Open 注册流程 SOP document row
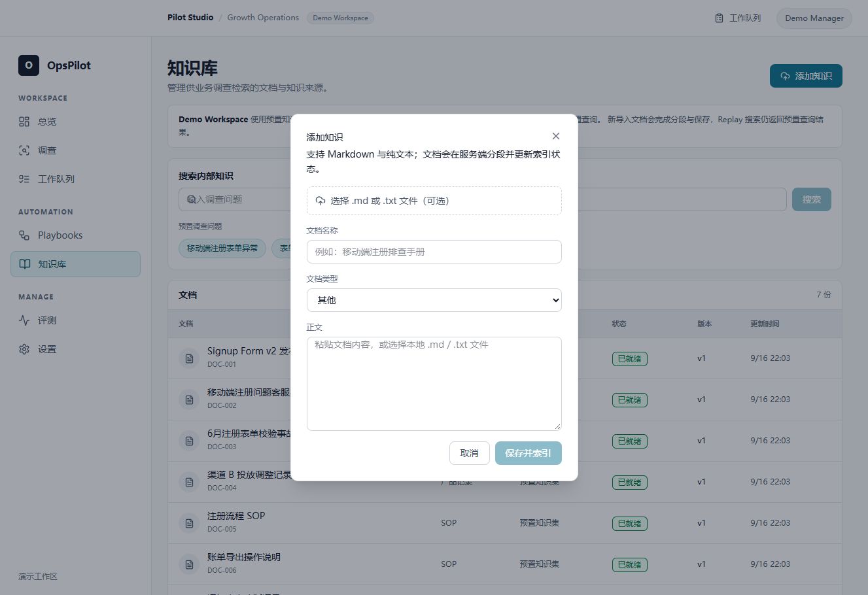The width and height of the screenshot is (868, 595). point(505,523)
